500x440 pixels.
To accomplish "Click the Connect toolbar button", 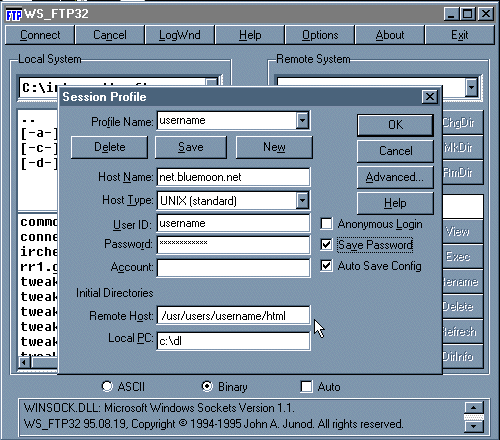I will 40,35.
